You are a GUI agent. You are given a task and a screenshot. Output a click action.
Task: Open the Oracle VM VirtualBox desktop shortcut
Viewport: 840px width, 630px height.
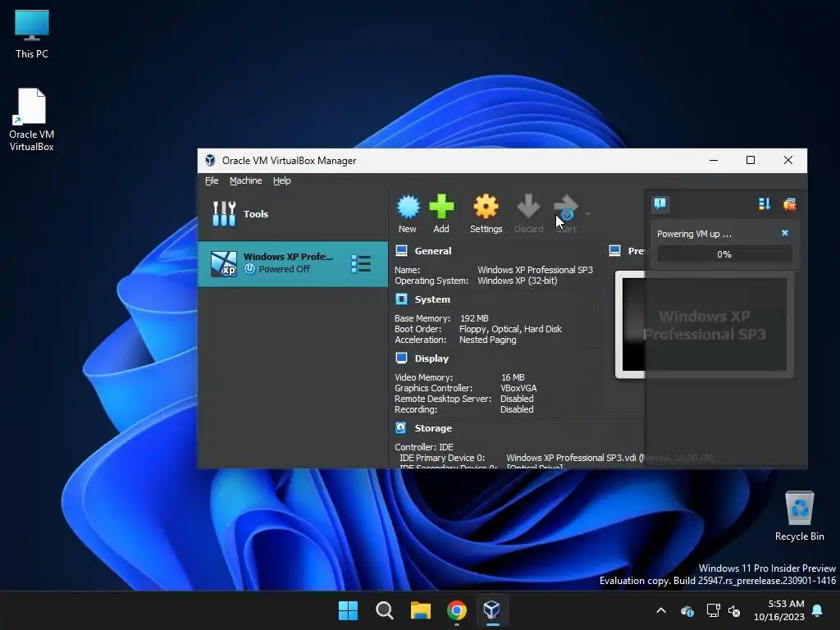coord(32,120)
